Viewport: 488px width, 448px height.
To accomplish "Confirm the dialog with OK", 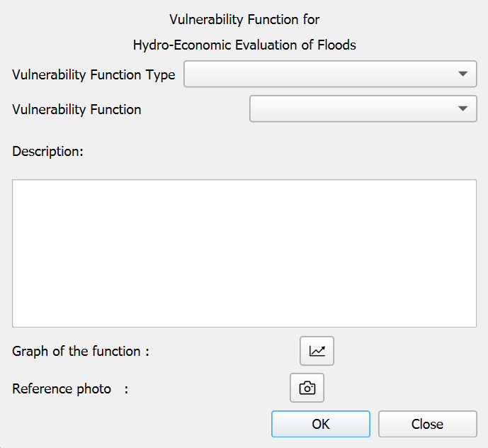I will pyautogui.click(x=320, y=424).
